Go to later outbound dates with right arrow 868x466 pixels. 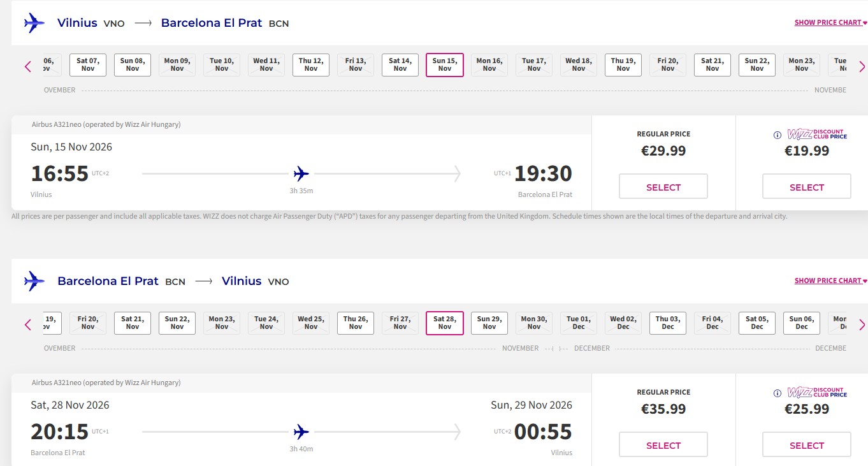click(862, 66)
